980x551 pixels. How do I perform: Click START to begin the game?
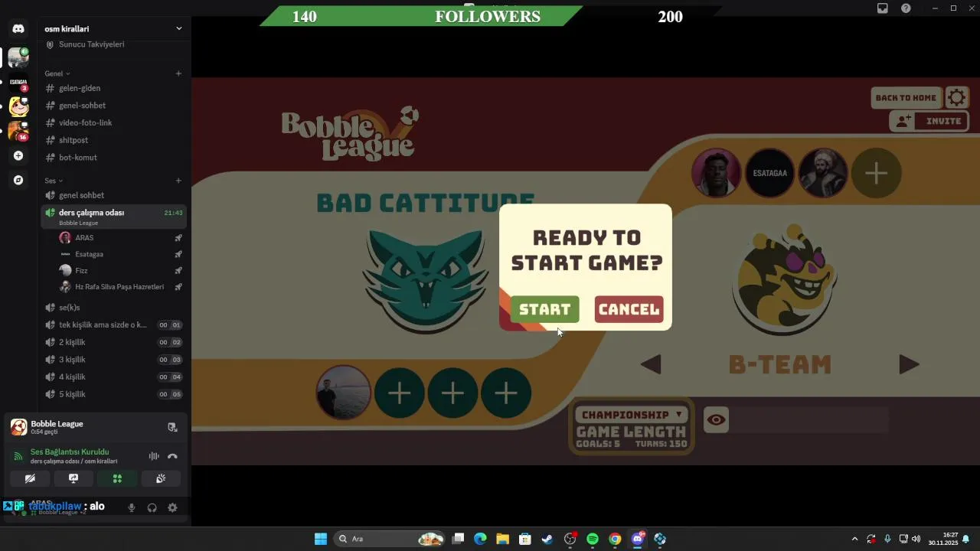point(544,309)
